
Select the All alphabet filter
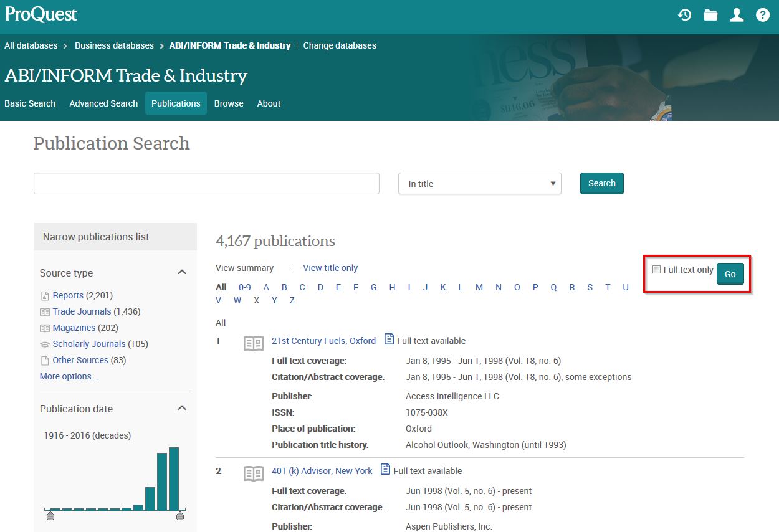point(221,287)
